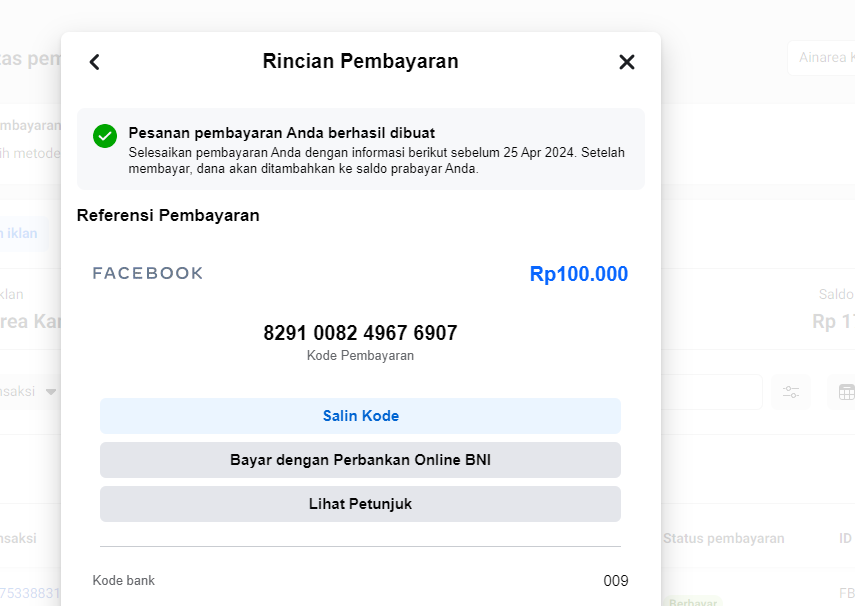Viewport: 855px width, 606px height.
Task: Click the filter sliders icon
Action: pos(791,392)
